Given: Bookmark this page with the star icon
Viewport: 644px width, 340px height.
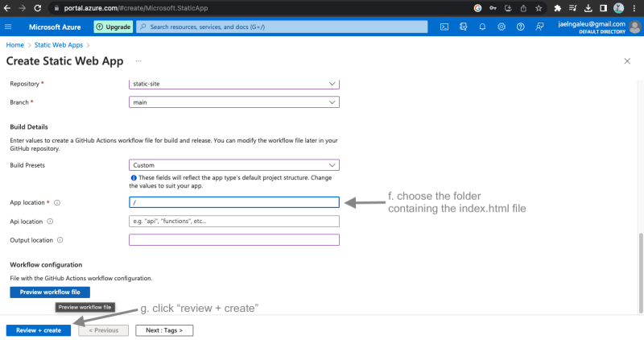Looking at the screenshot, I should click(539, 8).
